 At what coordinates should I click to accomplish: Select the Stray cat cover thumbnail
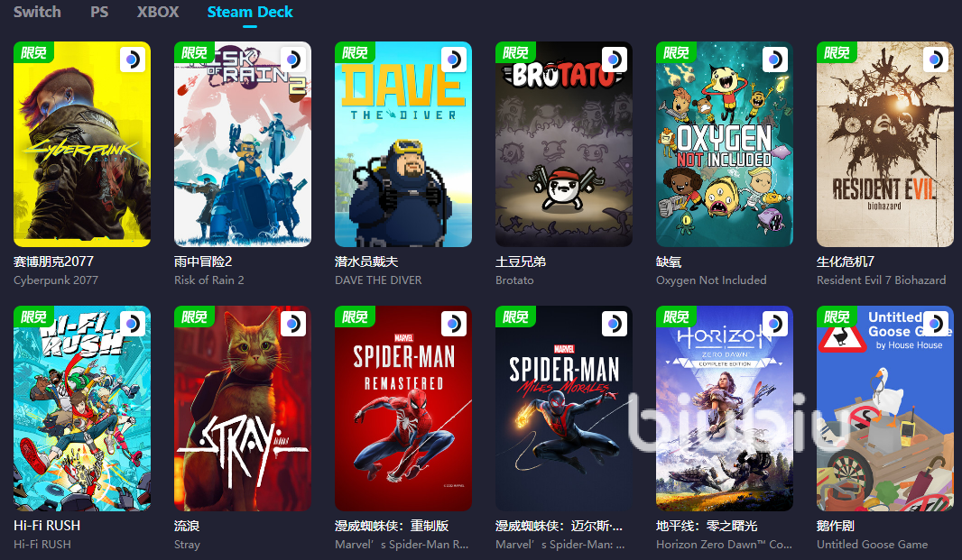(x=243, y=409)
